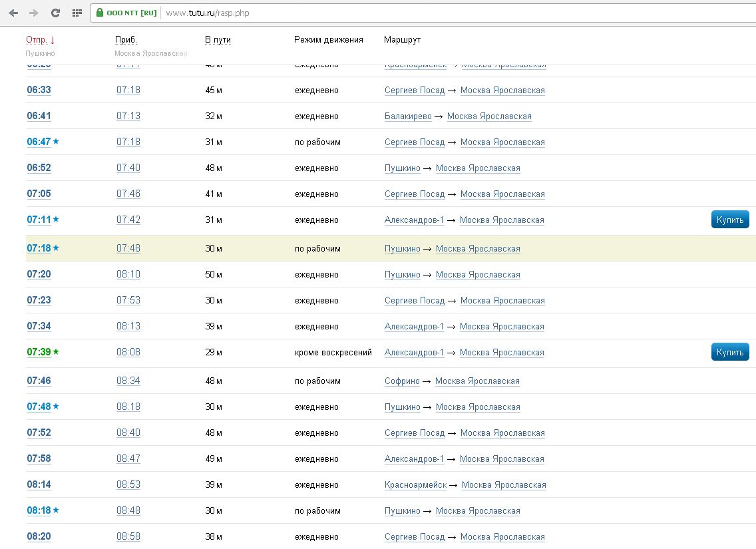Buy a ticket for the 07:11 train
The image size is (756, 549).
[x=730, y=220]
